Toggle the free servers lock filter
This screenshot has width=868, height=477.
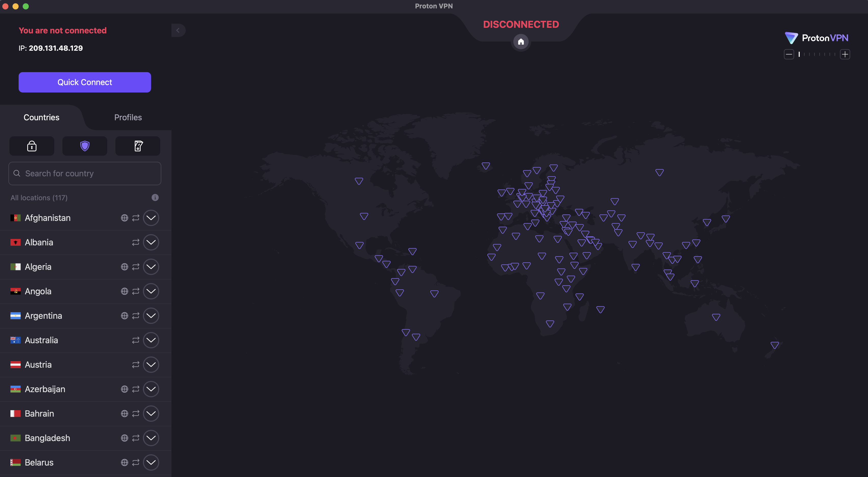click(x=31, y=146)
